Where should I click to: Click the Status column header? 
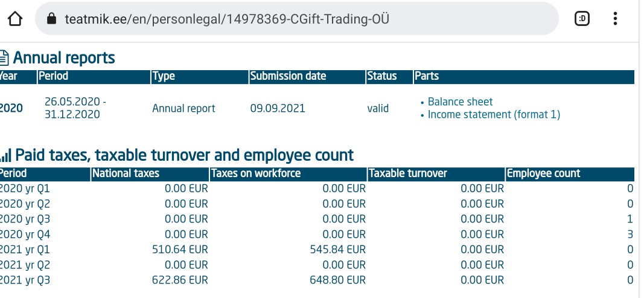(381, 76)
